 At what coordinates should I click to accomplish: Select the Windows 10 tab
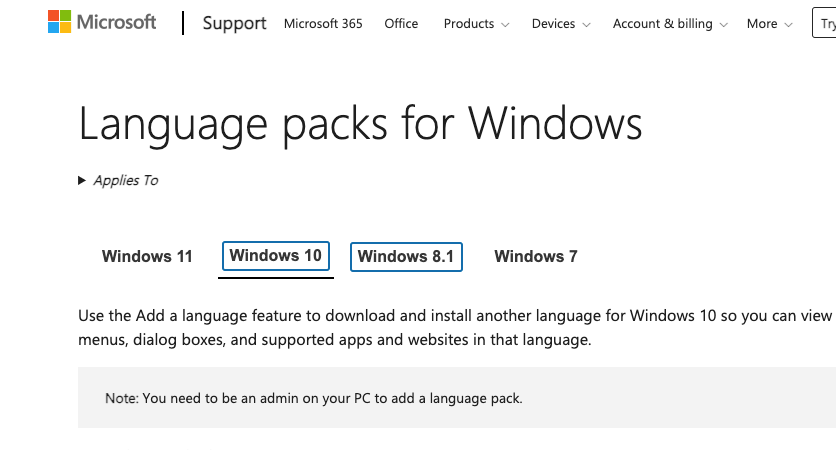click(x=276, y=255)
